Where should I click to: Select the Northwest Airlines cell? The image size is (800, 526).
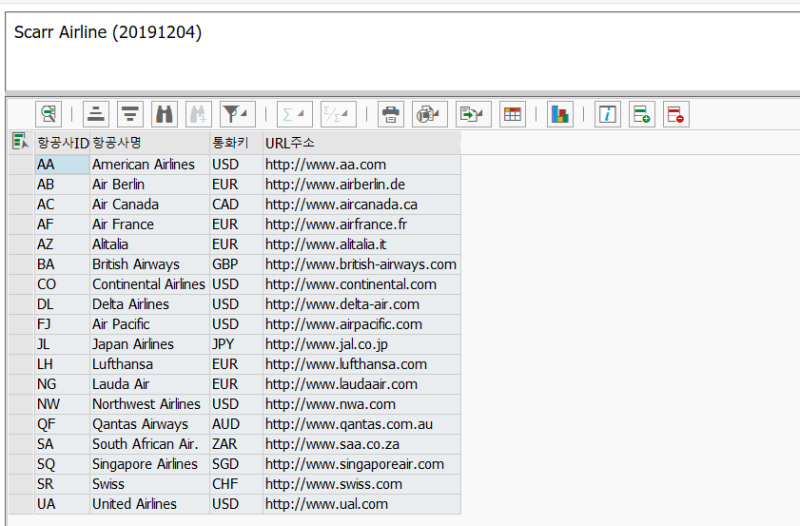tap(149, 404)
